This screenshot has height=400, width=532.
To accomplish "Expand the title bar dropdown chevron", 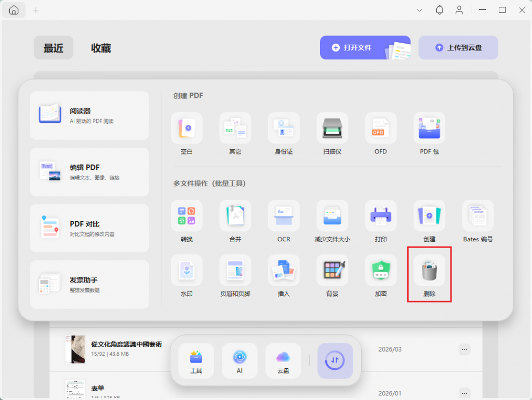I will click(419, 10).
